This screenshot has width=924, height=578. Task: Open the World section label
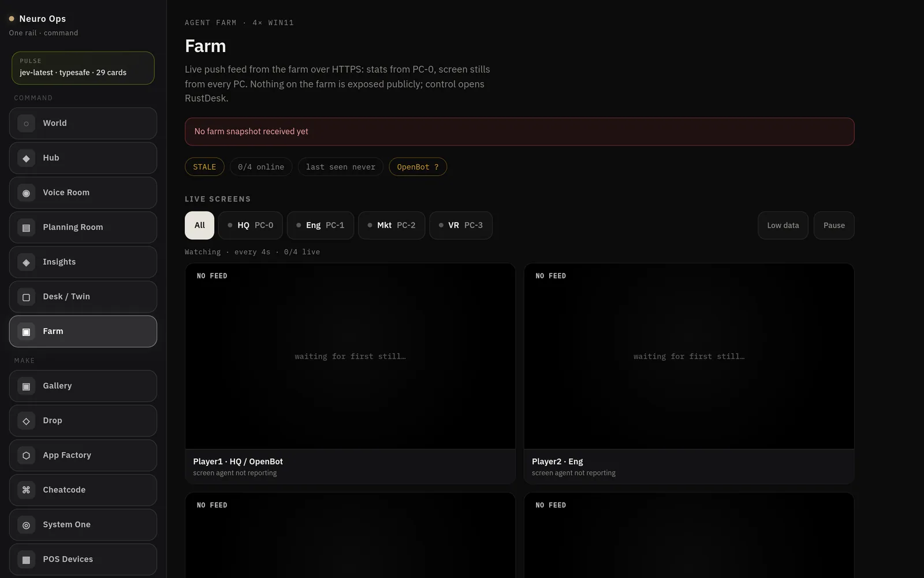[x=55, y=123]
